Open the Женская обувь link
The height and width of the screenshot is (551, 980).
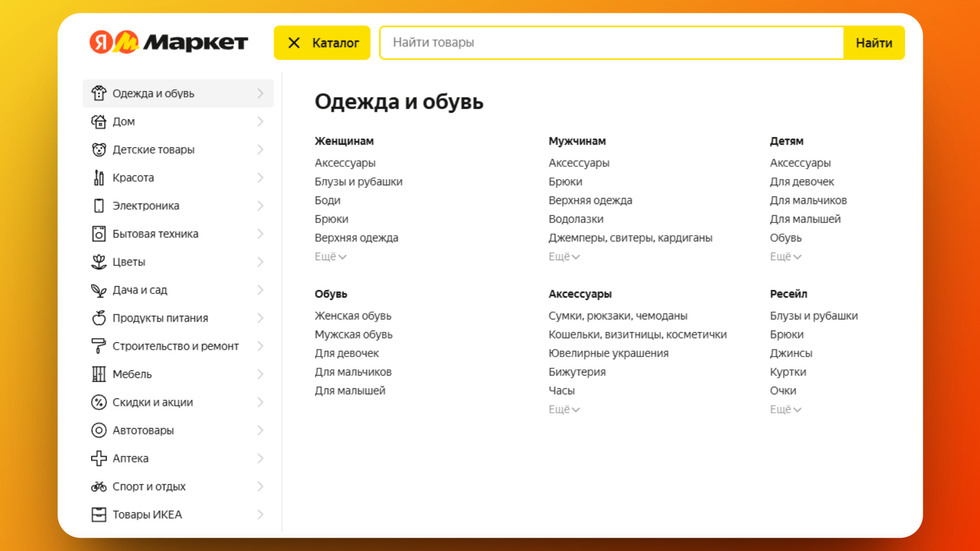[x=353, y=315]
